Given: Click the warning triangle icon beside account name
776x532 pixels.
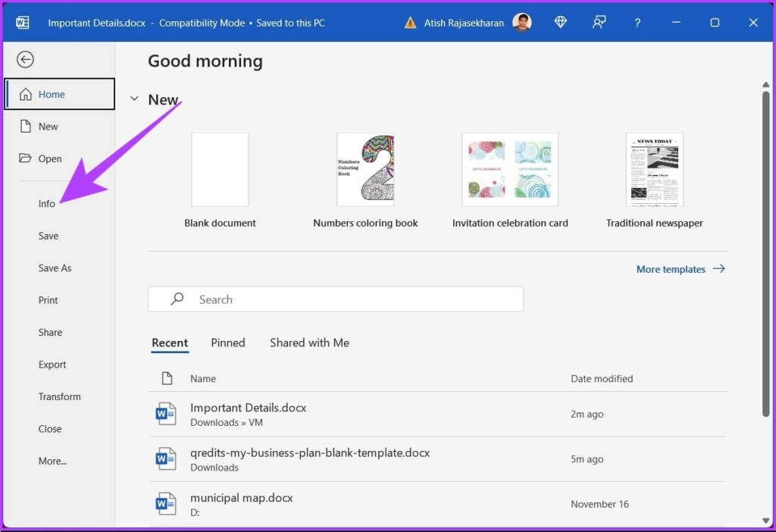Looking at the screenshot, I should [410, 23].
